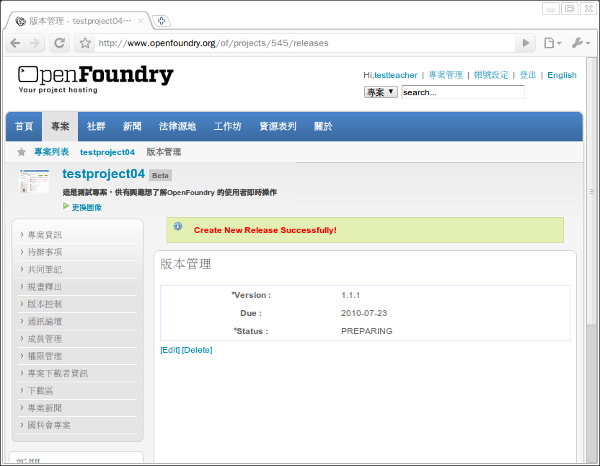Image resolution: width=600 pixels, height=466 pixels.
Task: Click the green arrow icon beside 更換圖像
Action: [66, 206]
